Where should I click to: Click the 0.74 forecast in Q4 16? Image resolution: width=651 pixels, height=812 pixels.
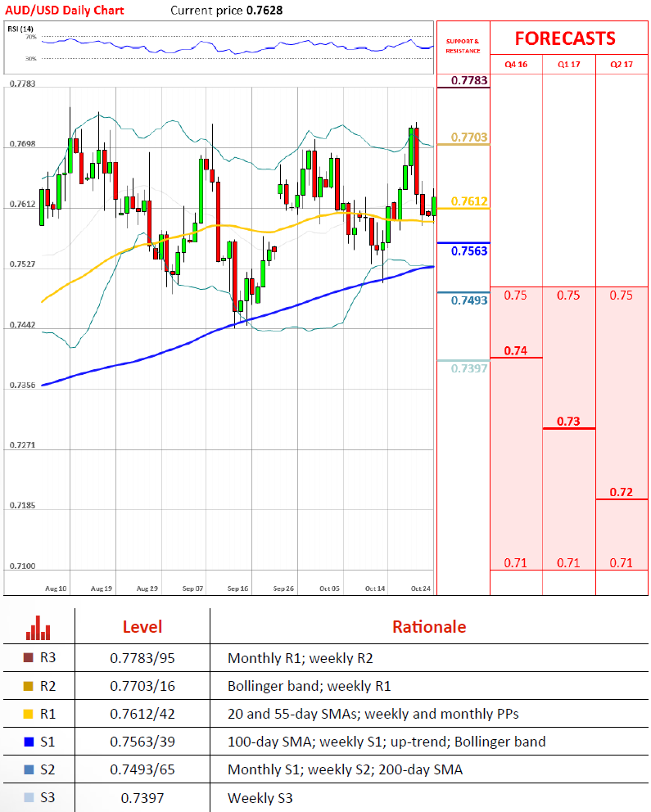tap(516, 350)
